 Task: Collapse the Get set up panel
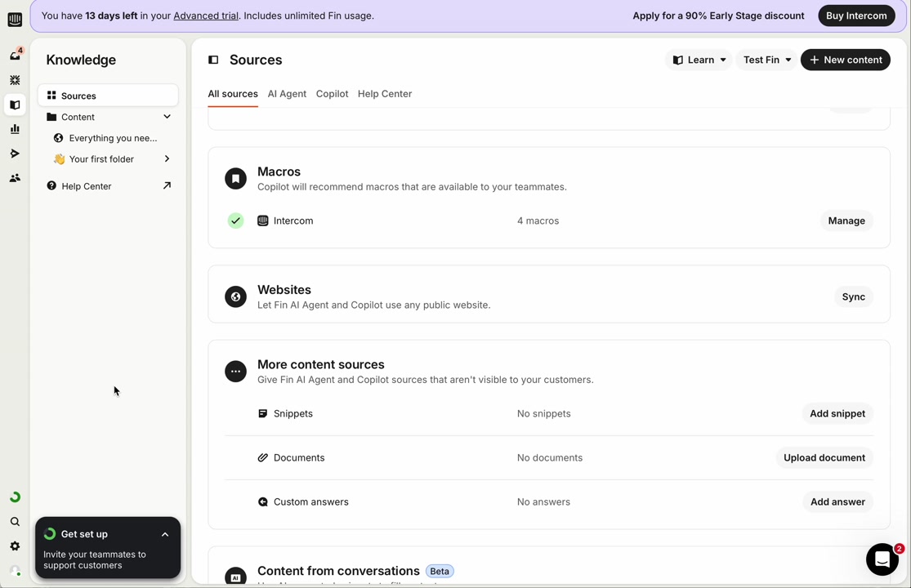click(x=165, y=534)
